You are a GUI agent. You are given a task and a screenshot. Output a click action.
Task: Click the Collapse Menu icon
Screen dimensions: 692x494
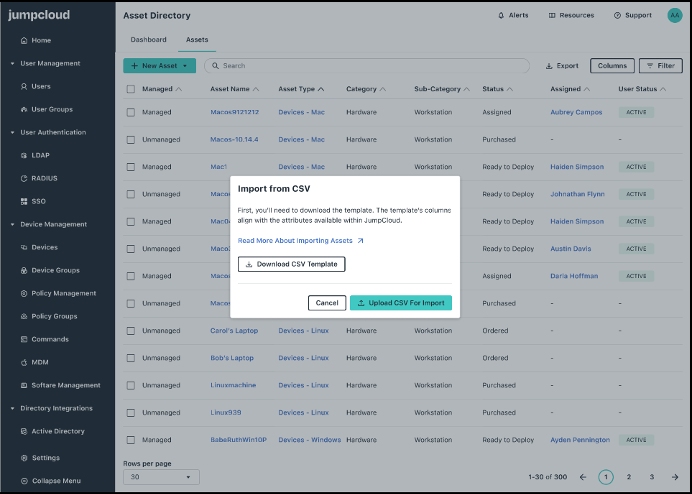click(23, 480)
